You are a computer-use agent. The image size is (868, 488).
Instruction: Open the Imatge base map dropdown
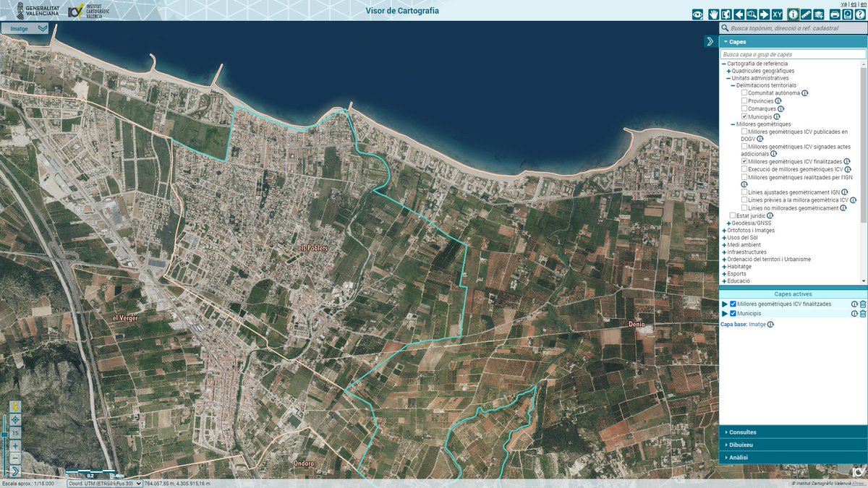point(25,28)
